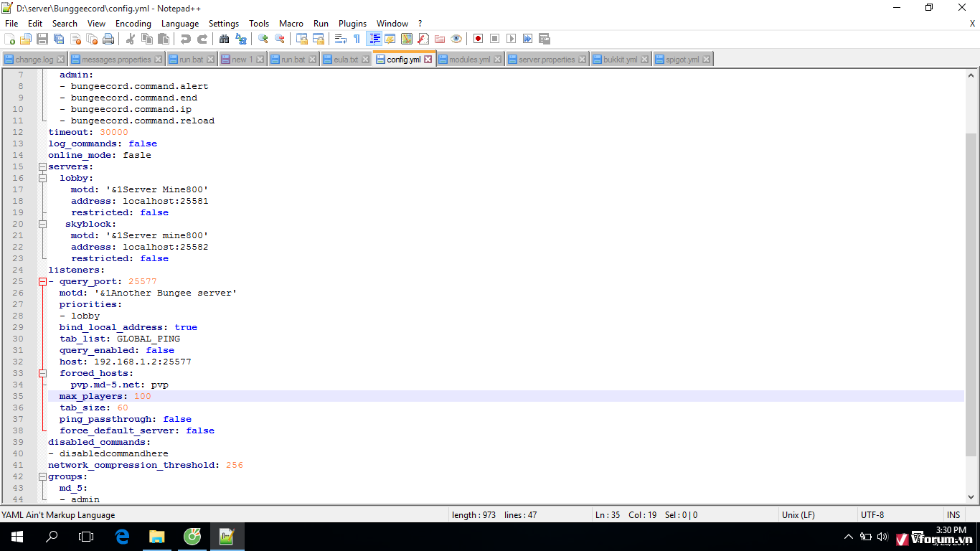
Task: Collapse the servers block fold marker
Action: pos(42,166)
